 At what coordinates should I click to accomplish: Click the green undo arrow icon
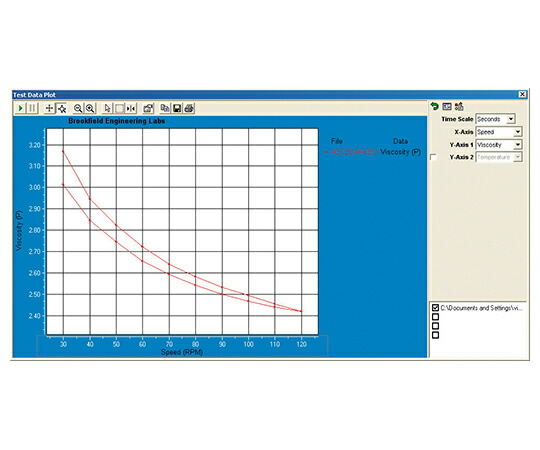(434, 106)
